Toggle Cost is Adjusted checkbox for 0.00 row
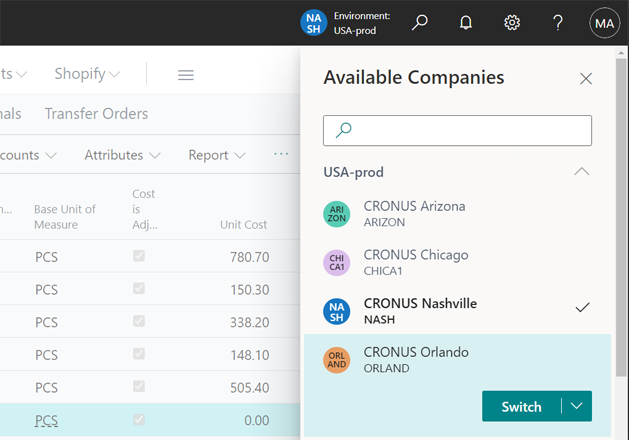The height and width of the screenshot is (440, 629). point(139,420)
